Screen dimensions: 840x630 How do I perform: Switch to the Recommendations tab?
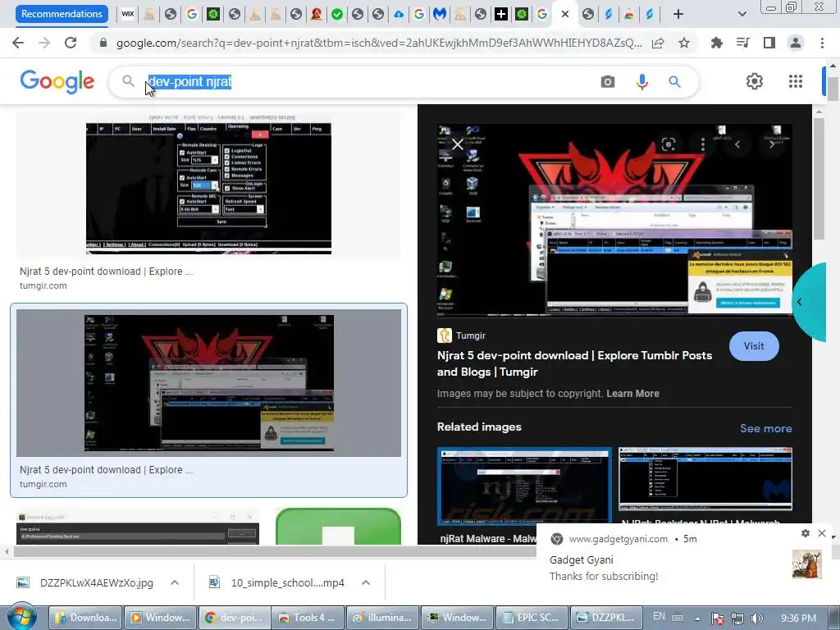click(62, 14)
